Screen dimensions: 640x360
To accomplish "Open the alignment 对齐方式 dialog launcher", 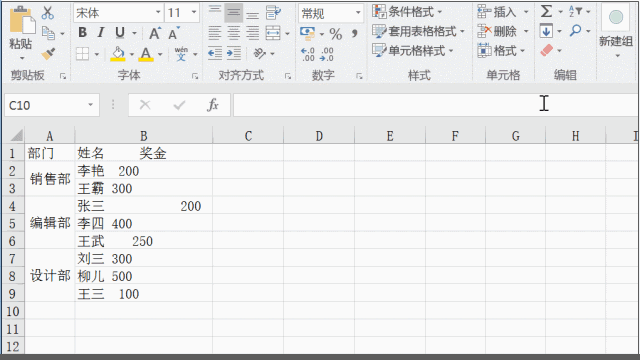I will click(x=288, y=76).
